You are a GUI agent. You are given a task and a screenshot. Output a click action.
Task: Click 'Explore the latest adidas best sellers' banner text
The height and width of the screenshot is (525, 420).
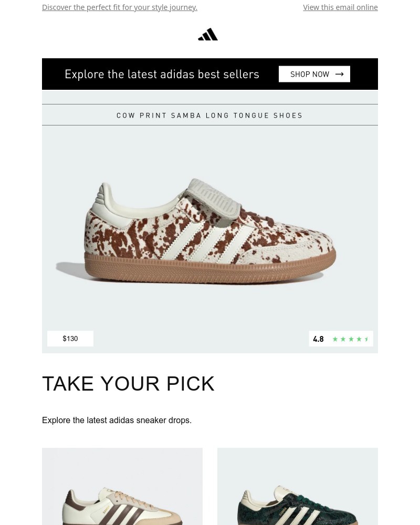coord(162,74)
